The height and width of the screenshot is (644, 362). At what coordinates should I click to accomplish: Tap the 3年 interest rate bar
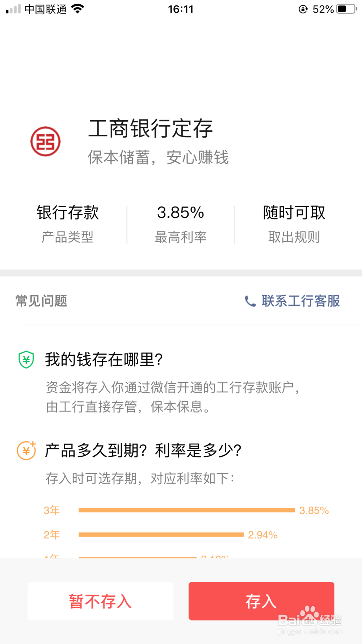(186, 510)
